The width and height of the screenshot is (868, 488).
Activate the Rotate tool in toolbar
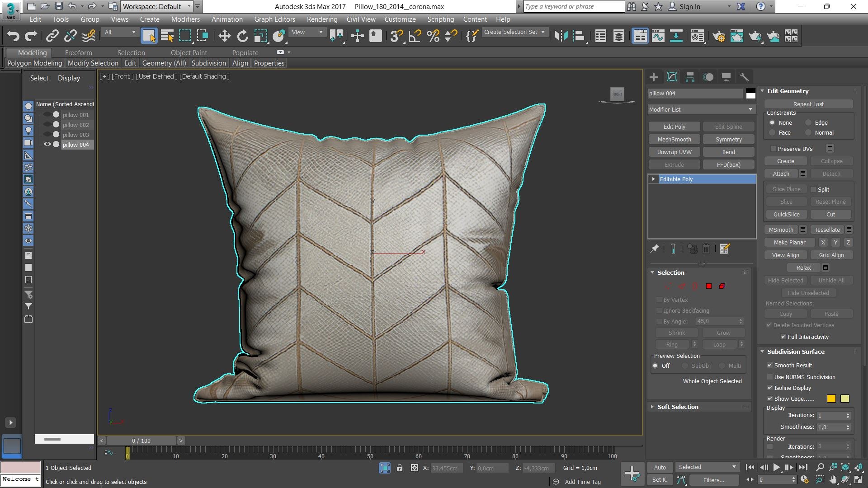pos(242,36)
